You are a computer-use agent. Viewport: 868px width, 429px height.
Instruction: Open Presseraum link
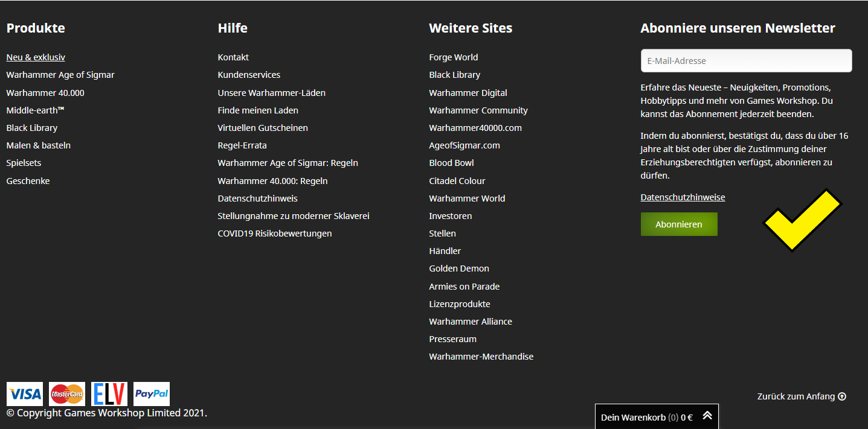(x=453, y=339)
